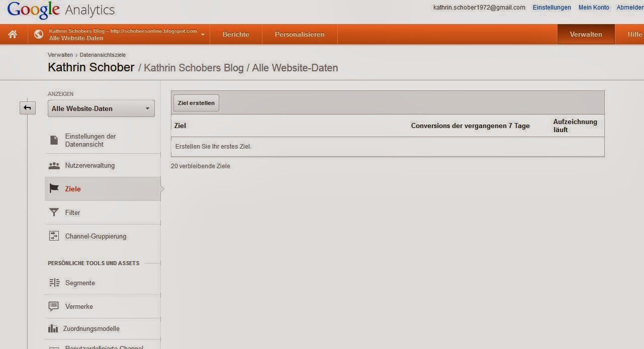Click the Google Analytics logo
644x349 pixels.
point(61,10)
